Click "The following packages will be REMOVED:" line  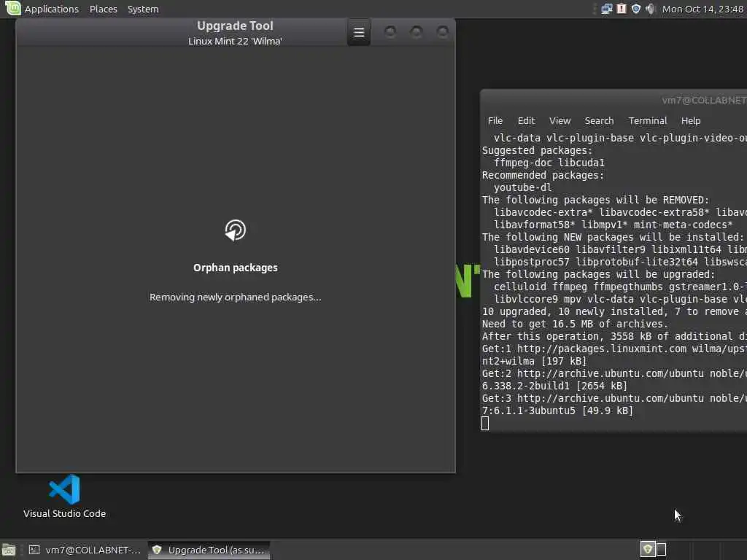coord(595,200)
